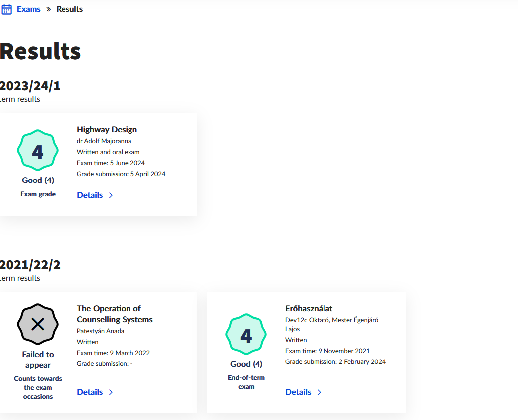Click the Results page heading

(x=40, y=51)
